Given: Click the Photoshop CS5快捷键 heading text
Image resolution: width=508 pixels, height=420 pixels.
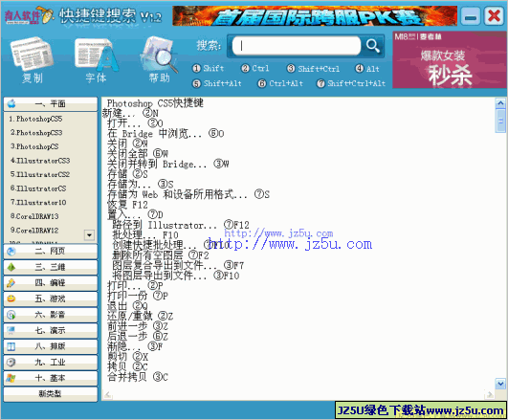Looking at the screenshot, I should tap(155, 103).
